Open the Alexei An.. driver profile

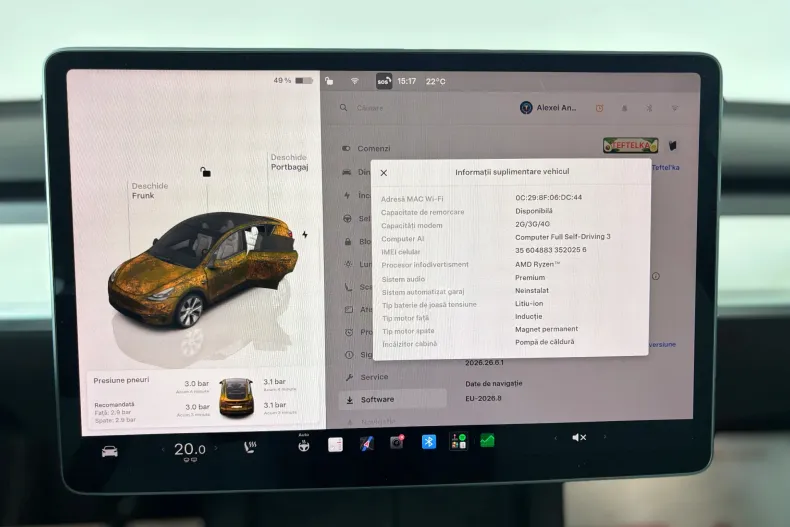tap(548, 107)
